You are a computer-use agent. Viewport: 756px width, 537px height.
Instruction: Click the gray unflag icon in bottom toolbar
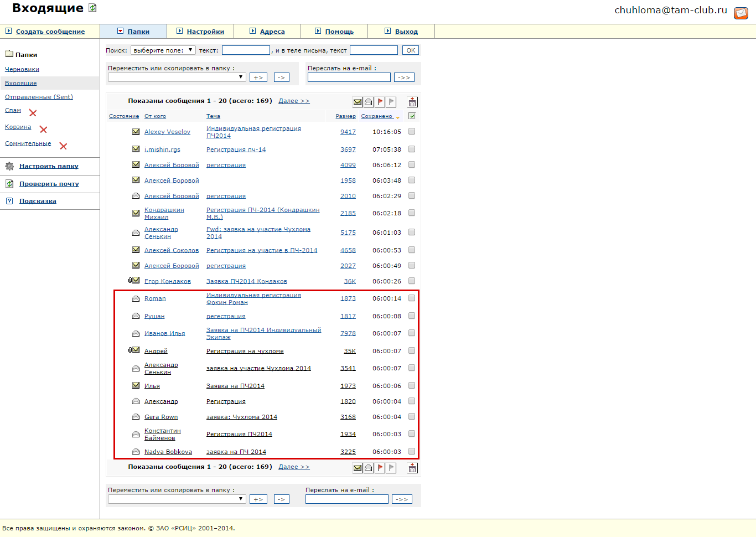[x=391, y=468]
